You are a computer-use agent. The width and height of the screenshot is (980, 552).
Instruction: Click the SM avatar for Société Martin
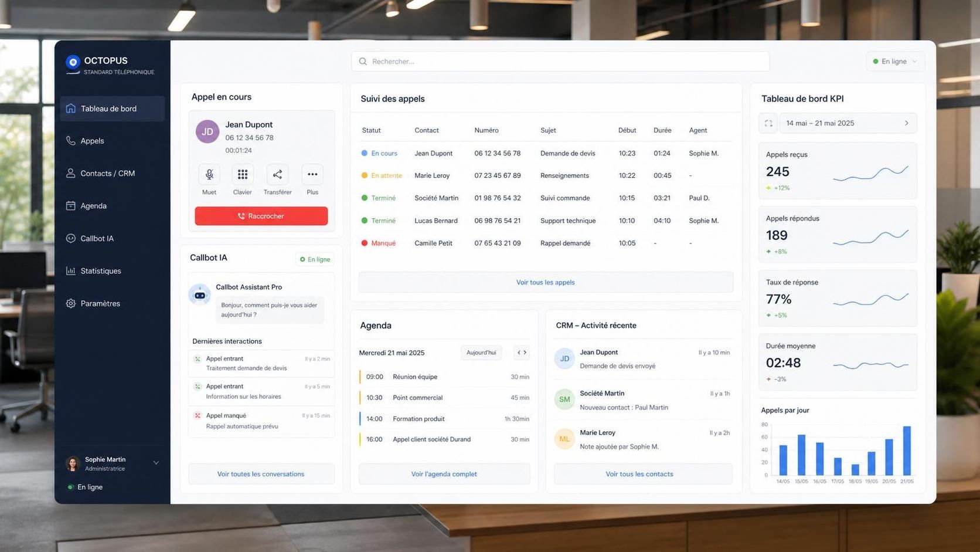(x=564, y=399)
